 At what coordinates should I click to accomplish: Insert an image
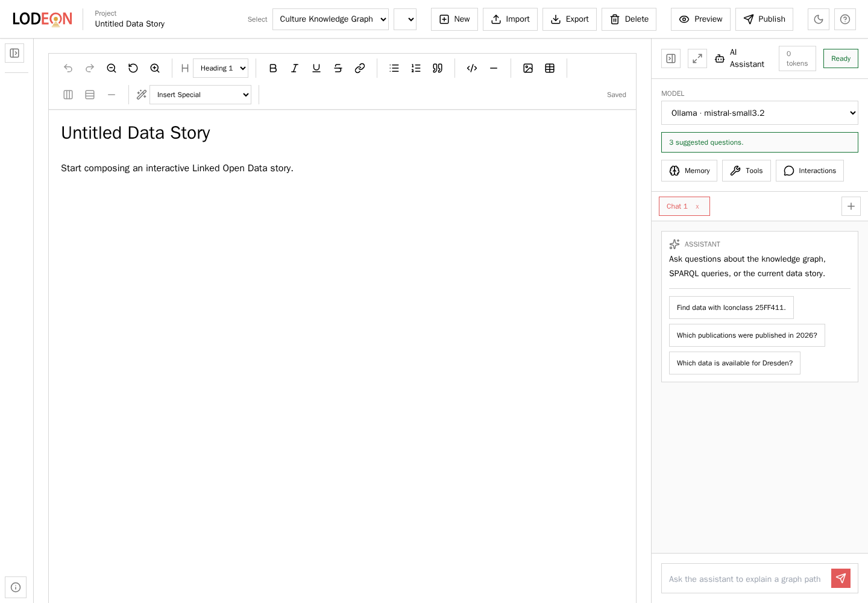(528, 68)
